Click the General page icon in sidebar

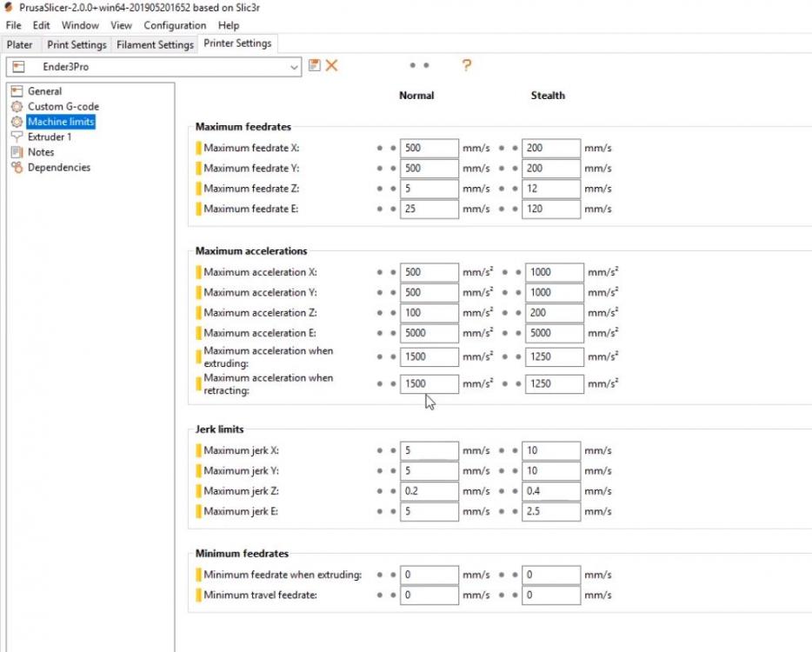tap(17, 91)
